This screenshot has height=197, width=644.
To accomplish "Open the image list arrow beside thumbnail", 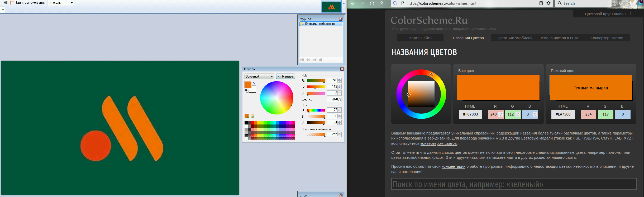I will coord(344,3).
